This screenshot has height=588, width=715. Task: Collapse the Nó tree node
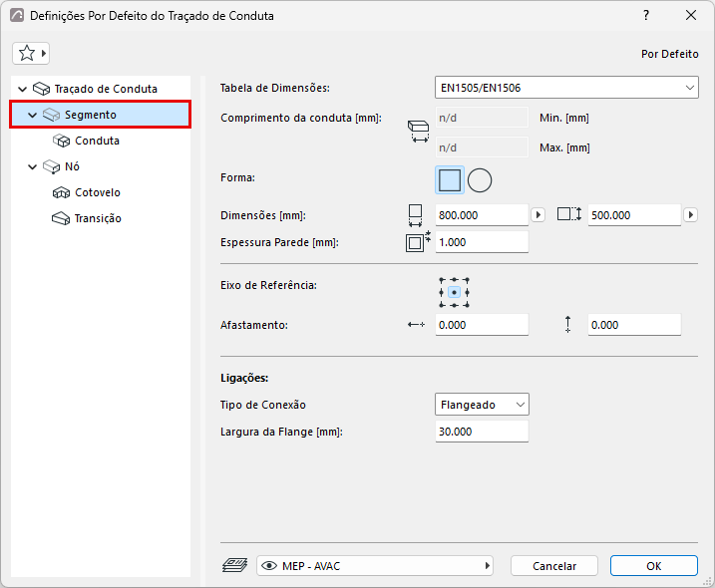(32, 167)
